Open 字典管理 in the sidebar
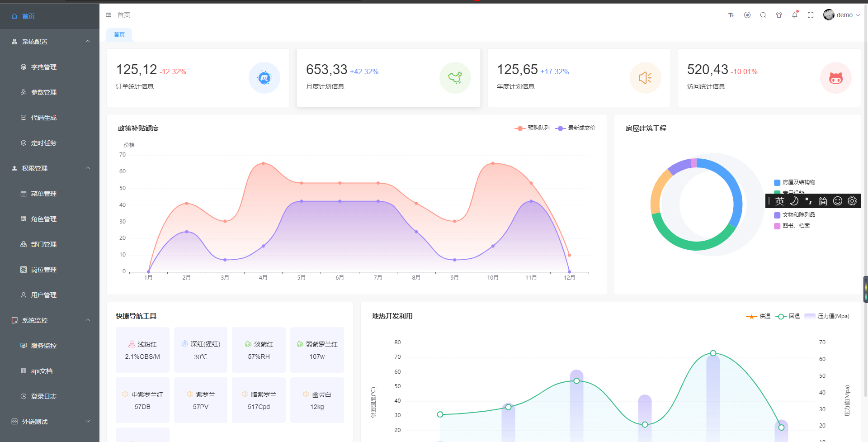 50,67
